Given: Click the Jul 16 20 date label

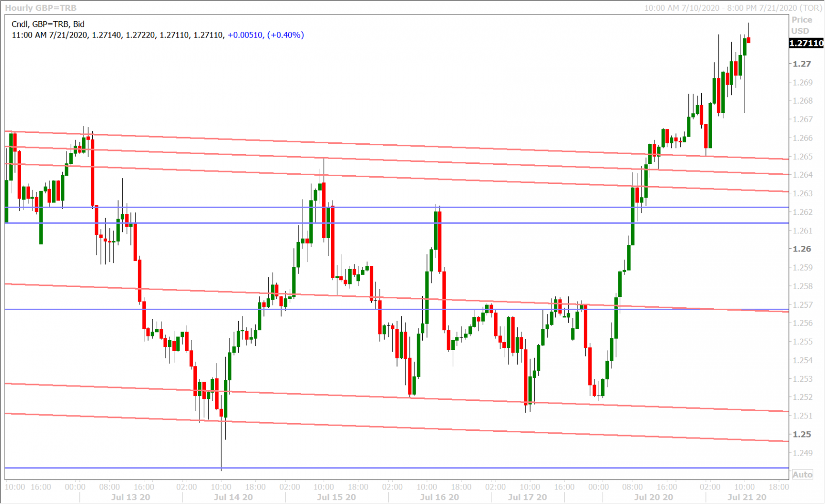Looking at the screenshot, I should 439,497.
